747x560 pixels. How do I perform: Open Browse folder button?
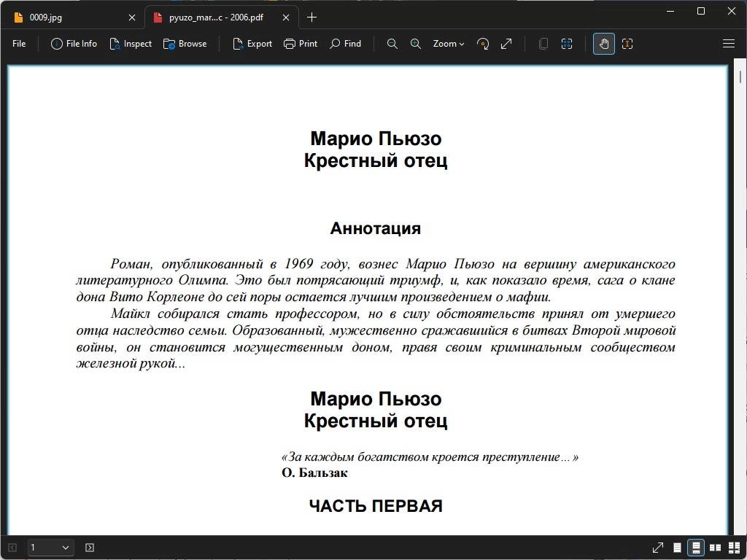tap(185, 44)
